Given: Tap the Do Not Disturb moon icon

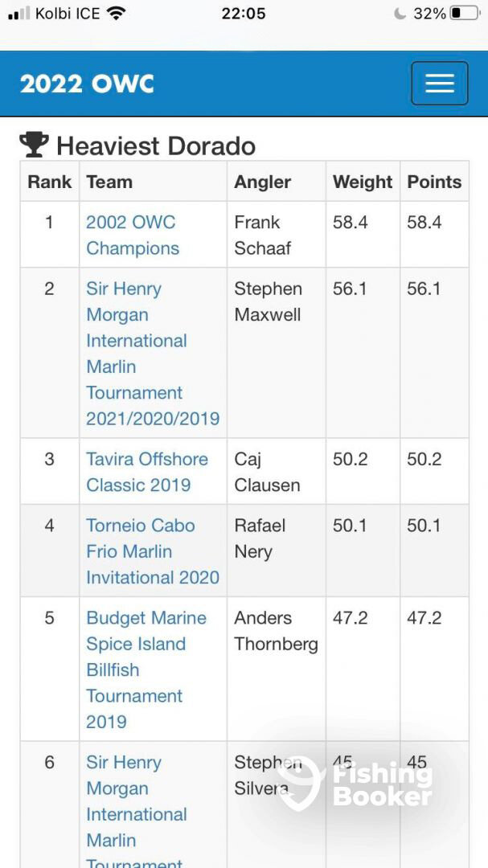Looking at the screenshot, I should (x=400, y=14).
